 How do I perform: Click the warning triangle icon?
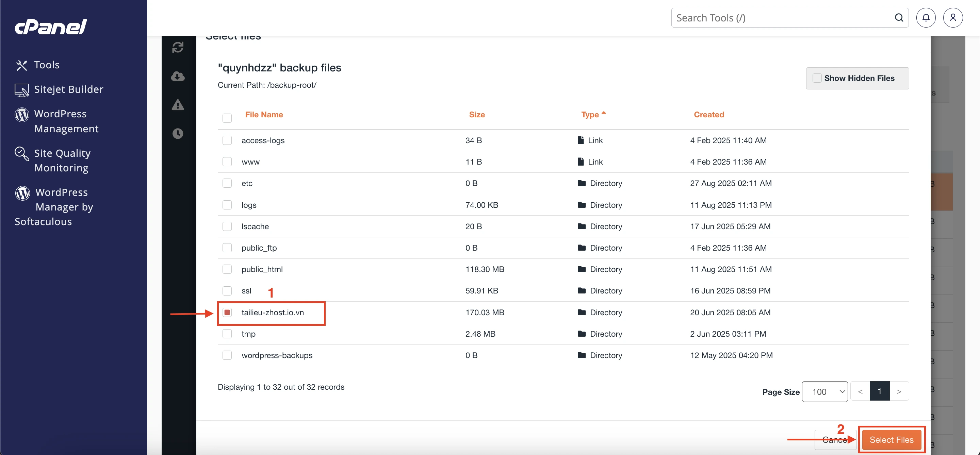pos(178,105)
